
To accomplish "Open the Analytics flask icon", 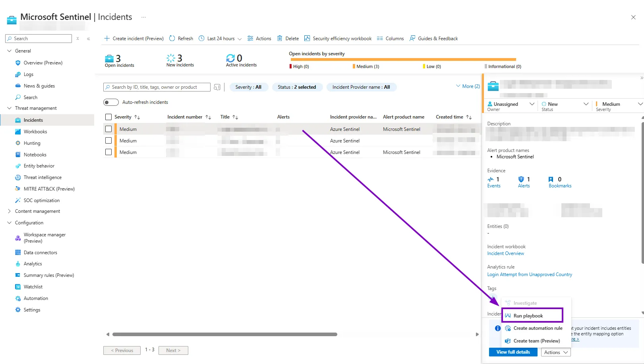I will 18,264.
